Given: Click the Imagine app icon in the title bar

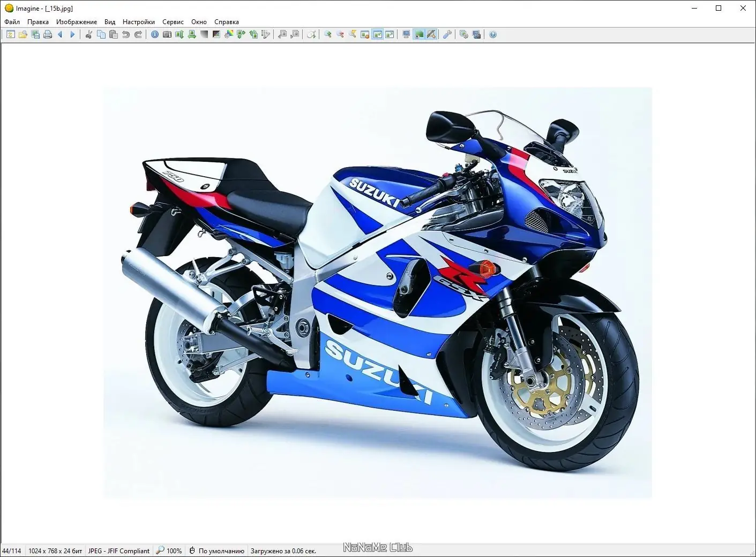Looking at the screenshot, I should (9, 8).
